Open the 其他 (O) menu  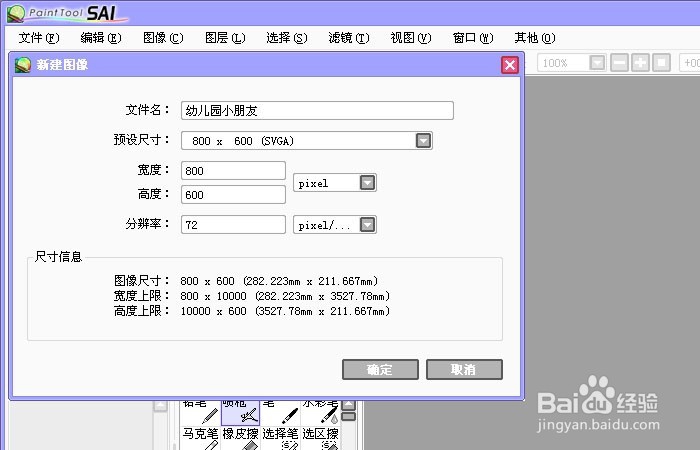(x=535, y=38)
